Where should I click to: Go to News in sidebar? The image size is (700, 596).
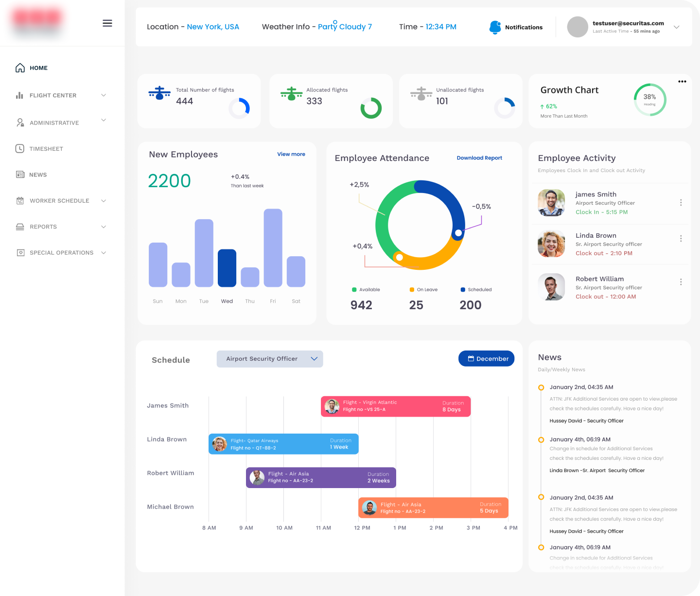coord(38,175)
